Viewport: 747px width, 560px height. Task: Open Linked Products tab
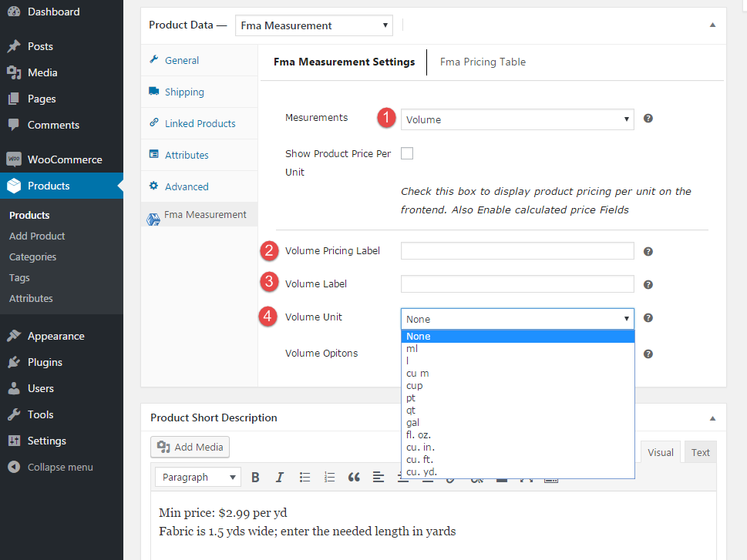(199, 123)
